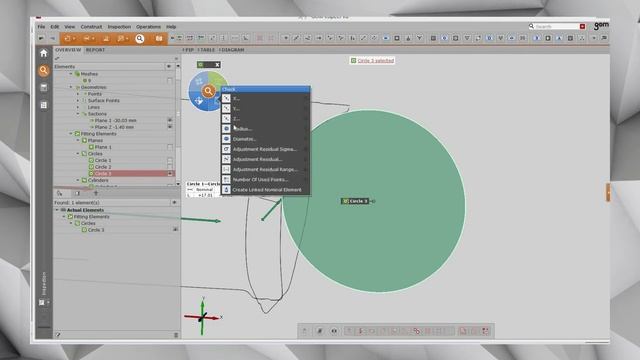Click the X check icon in context menu
This screenshot has width=640, height=360.
pyautogui.click(x=226, y=98)
